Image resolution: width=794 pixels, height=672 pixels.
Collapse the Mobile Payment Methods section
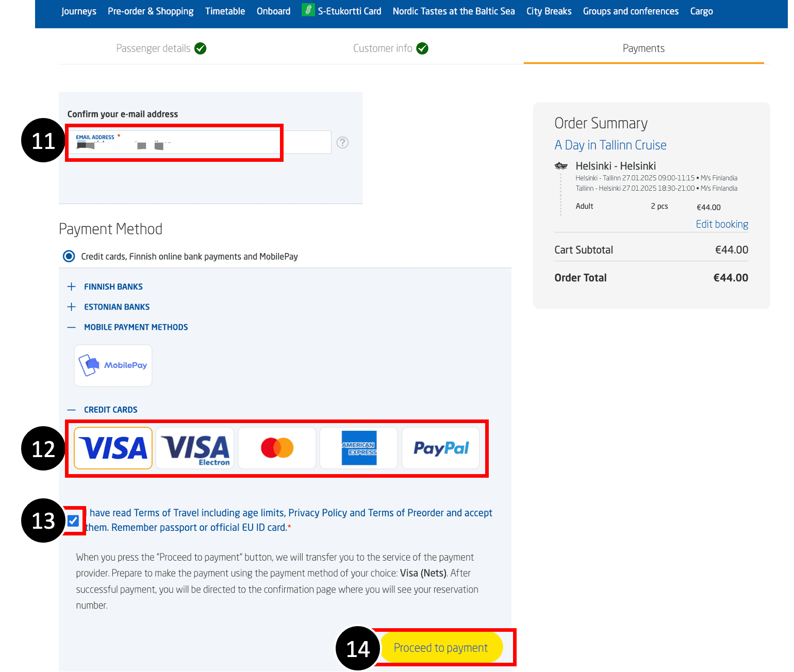(x=127, y=327)
